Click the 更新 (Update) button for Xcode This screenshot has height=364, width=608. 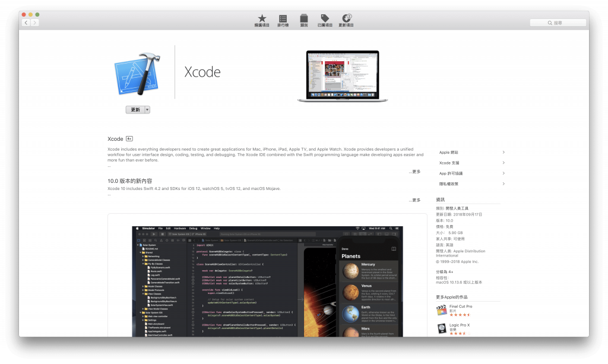click(135, 110)
